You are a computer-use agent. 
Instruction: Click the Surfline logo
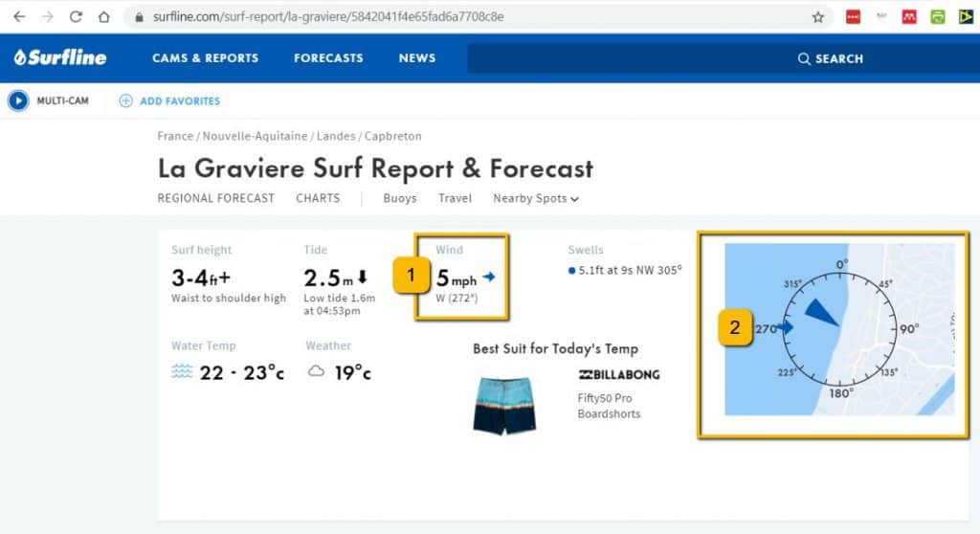[x=60, y=57]
